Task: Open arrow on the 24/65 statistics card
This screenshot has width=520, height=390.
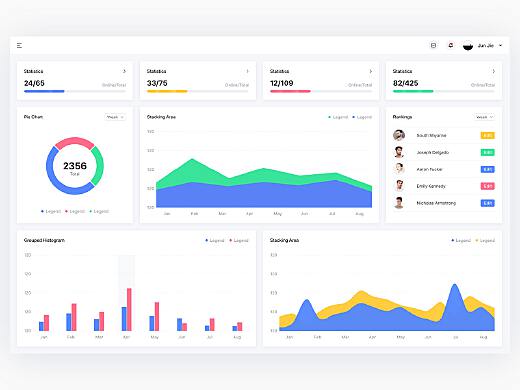Action: coord(124,71)
